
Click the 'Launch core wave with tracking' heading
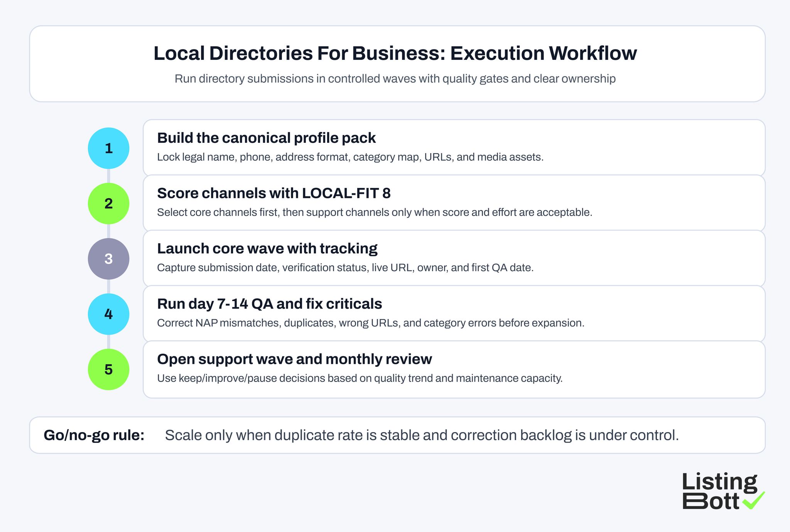[267, 249]
